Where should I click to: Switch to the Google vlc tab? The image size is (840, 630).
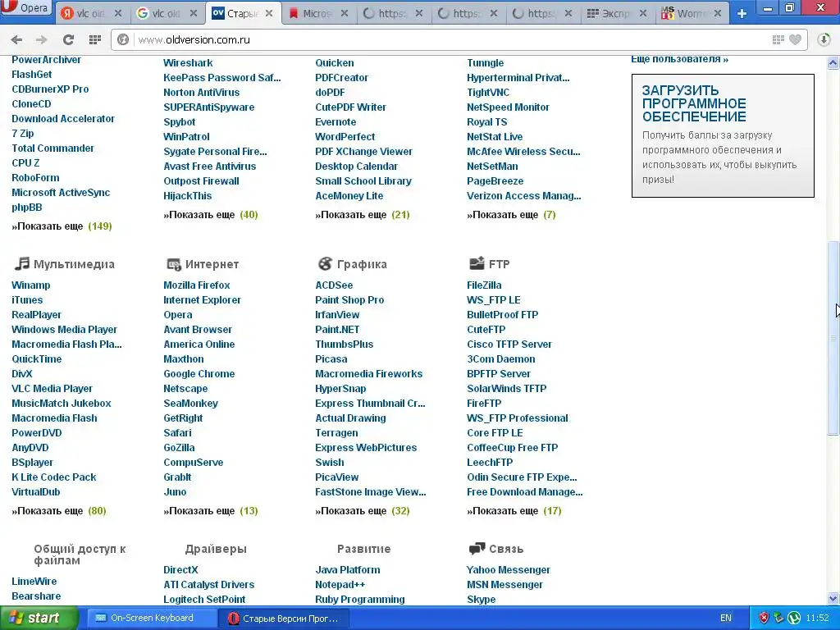167,13
